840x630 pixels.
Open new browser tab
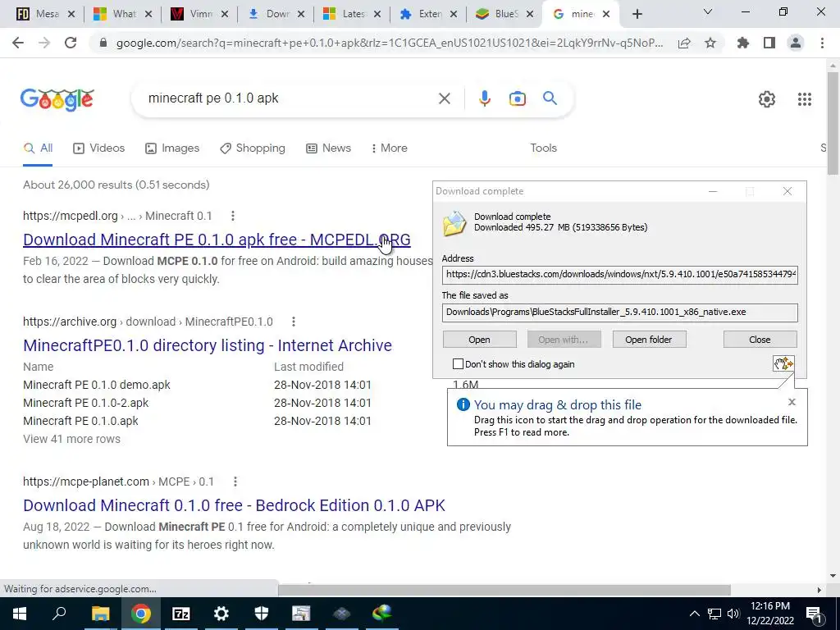point(637,15)
